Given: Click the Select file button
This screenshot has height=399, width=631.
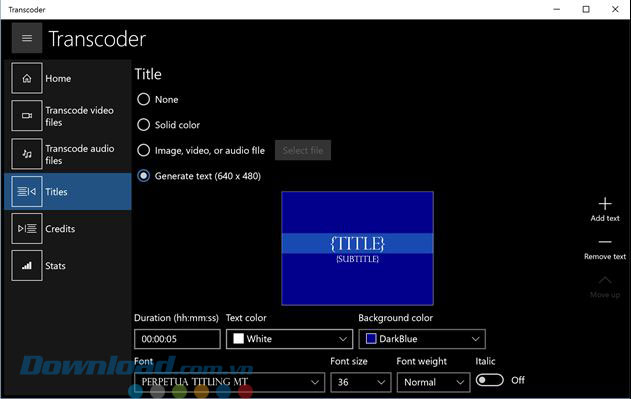Looking at the screenshot, I should (303, 150).
